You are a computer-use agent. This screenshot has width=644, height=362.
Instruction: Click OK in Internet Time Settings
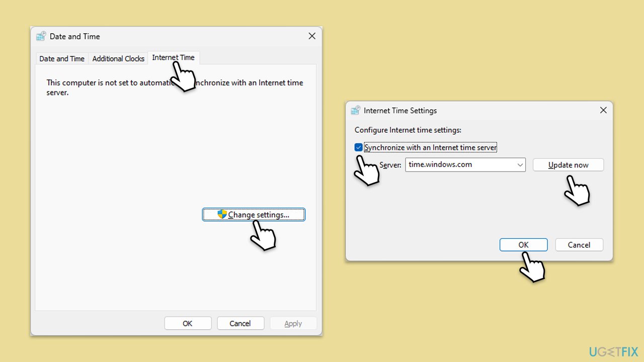pyautogui.click(x=524, y=245)
